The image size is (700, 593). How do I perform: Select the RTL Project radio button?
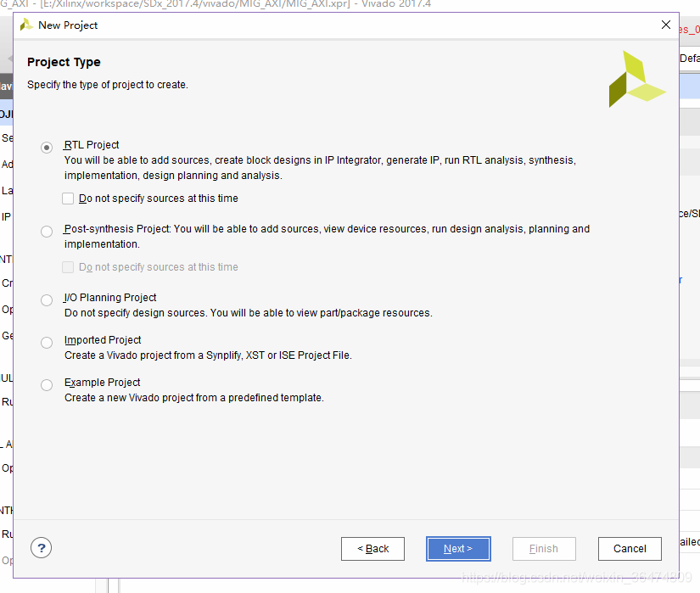(47, 148)
